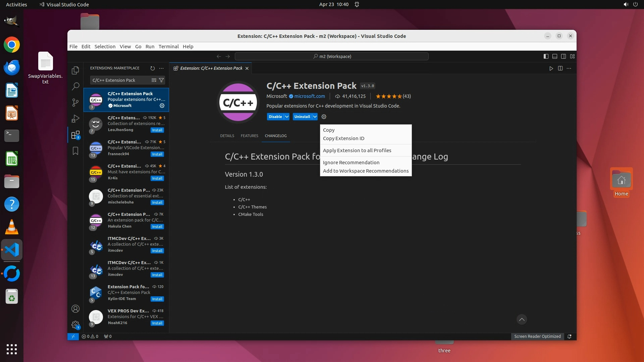Open the microsoft.com publisher link

point(309,96)
